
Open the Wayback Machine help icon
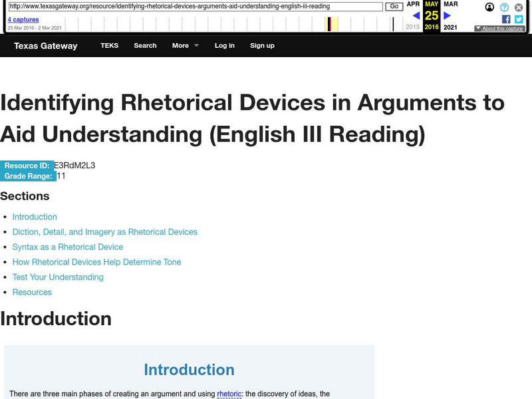(x=505, y=7)
